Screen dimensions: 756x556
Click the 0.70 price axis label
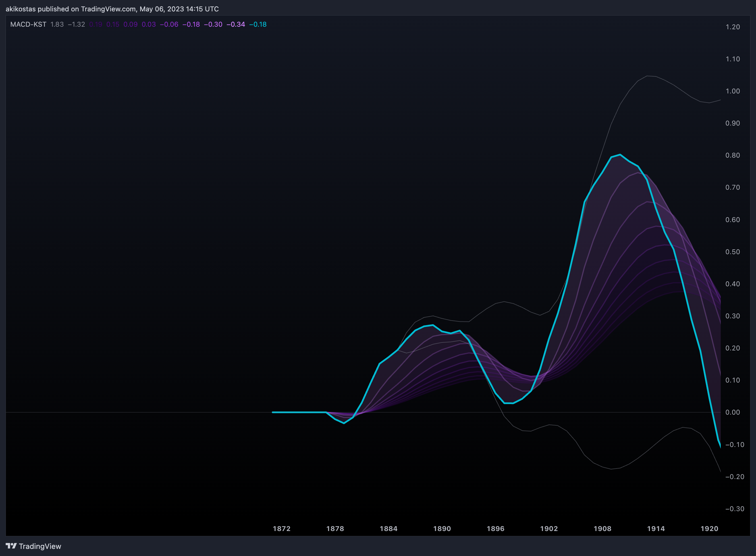[x=733, y=187]
